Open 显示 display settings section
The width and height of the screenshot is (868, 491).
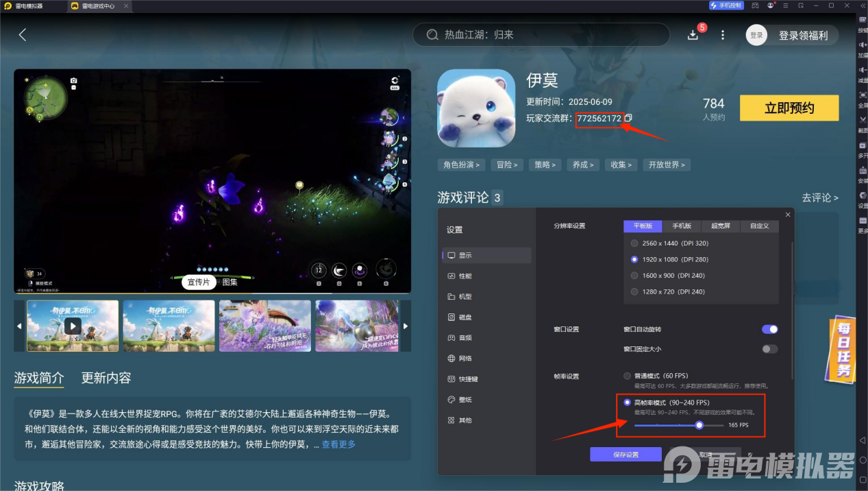488,255
